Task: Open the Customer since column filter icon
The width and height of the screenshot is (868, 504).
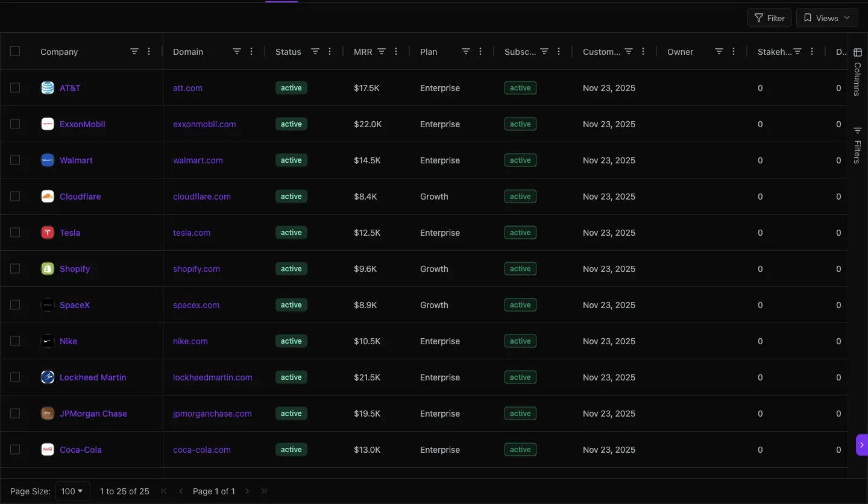Action: pos(629,52)
